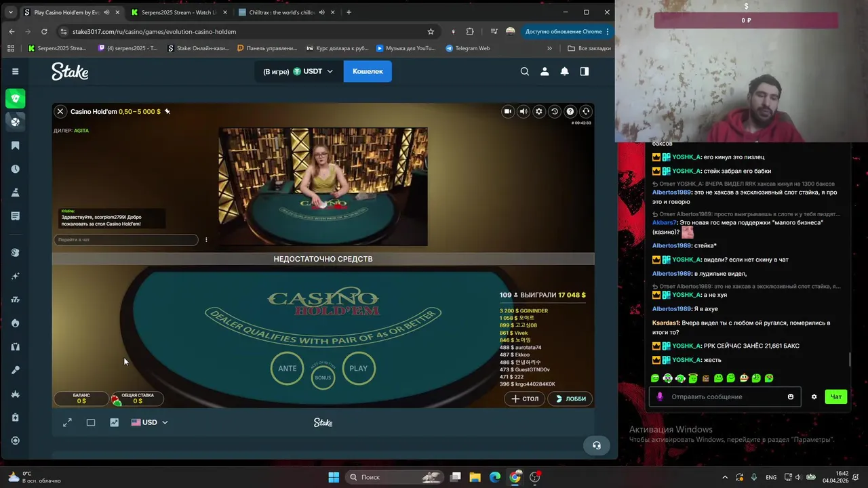The image size is (868, 488).
Task: Show hidden system tray icons chevron
Action: pos(724,477)
